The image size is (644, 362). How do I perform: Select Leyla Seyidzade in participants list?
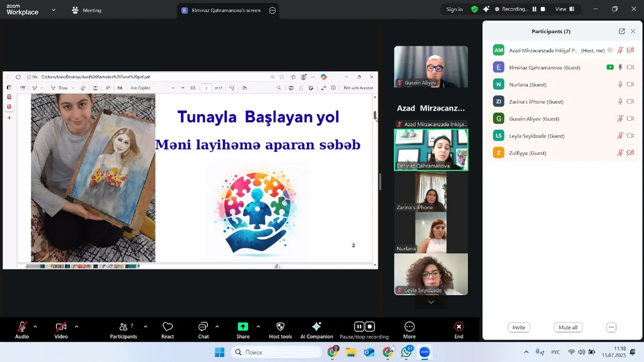[x=562, y=136]
